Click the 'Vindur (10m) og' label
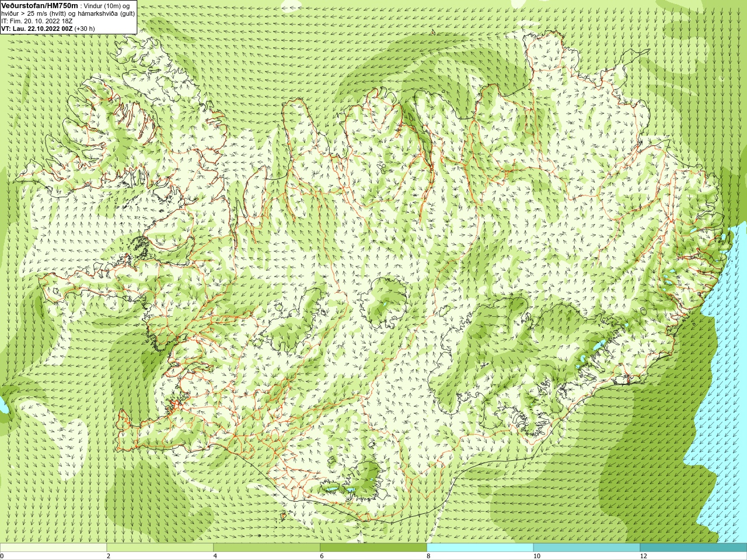 [x=107, y=5]
